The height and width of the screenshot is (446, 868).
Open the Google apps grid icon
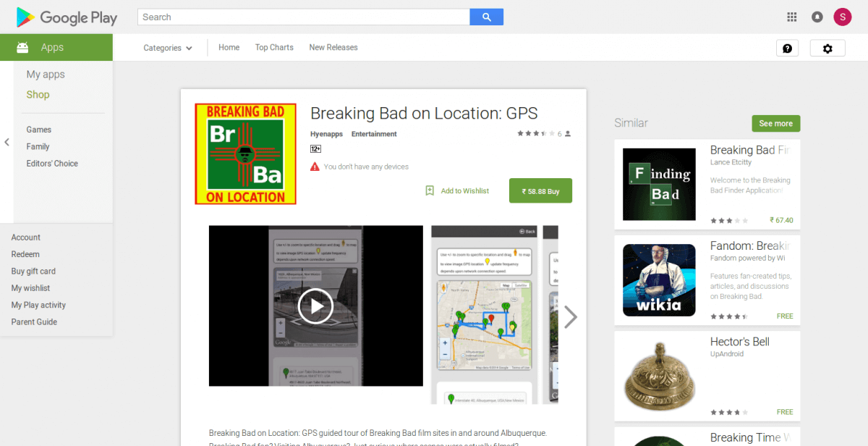(x=792, y=17)
